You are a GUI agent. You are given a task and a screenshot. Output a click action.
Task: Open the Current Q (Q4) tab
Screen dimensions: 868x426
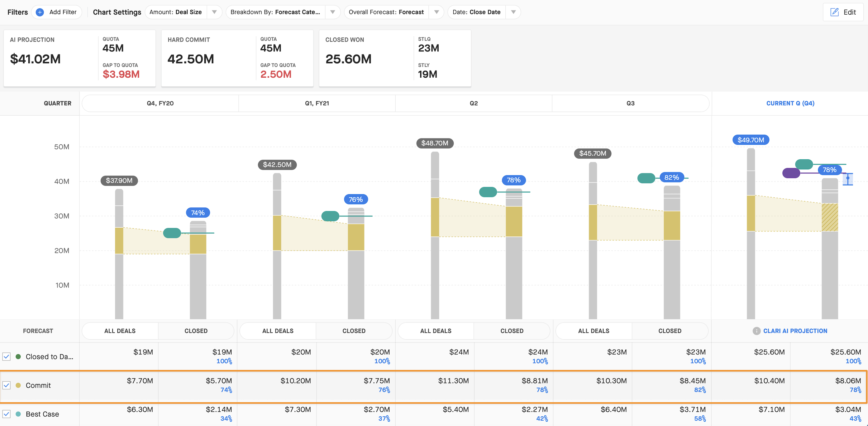tap(790, 103)
